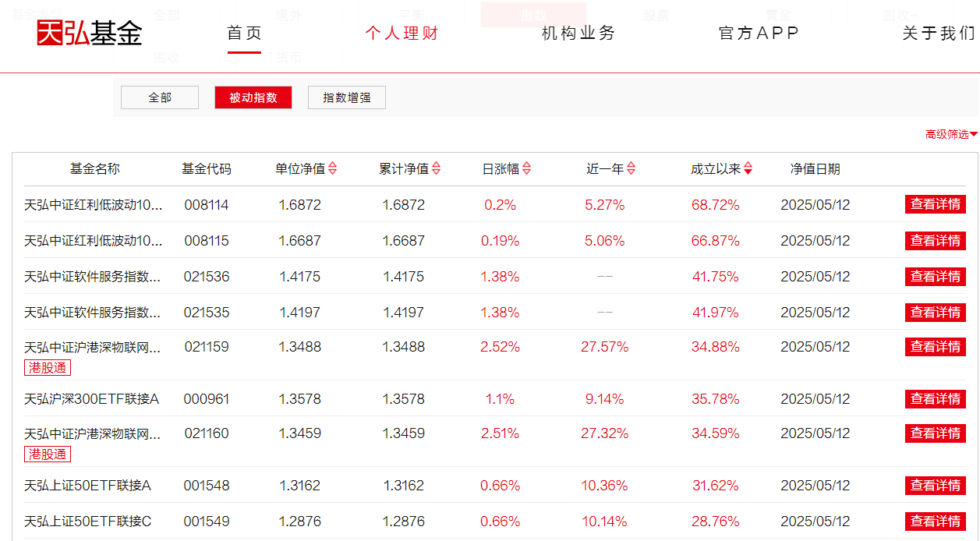Viewport: 980px width, 541px height.
Task: Click 35.78% since-inception value
Action: (716, 399)
